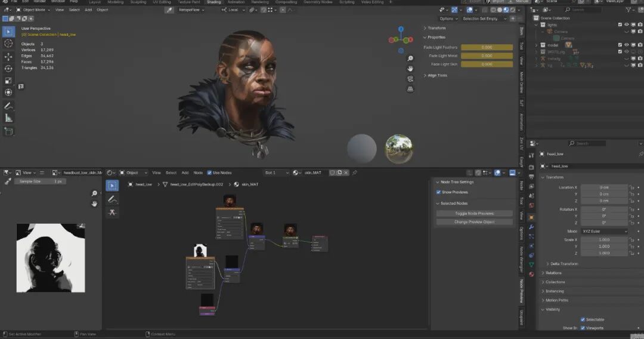Switch to Texture Paint workspace tab
Viewport: 644px width, 339px height.
click(x=188, y=2)
